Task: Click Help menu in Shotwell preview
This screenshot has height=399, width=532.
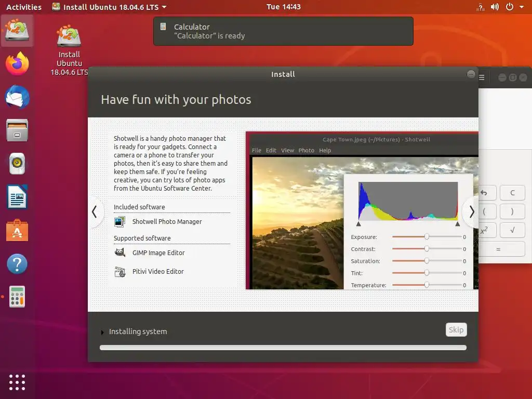Action: point(325,150)
